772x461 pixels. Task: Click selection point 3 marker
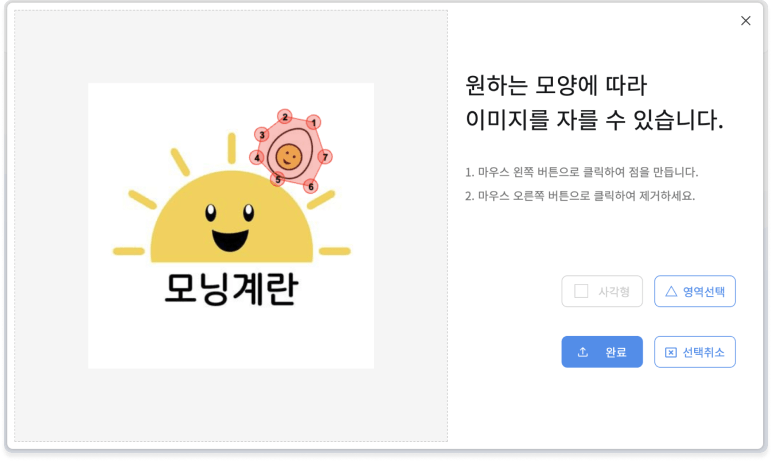coord(262,134)
